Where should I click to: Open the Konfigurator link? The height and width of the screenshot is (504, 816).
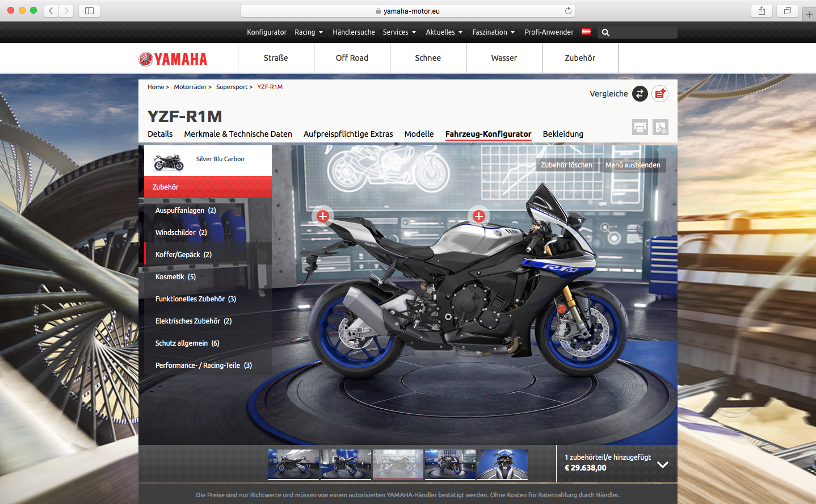(267, 32)
